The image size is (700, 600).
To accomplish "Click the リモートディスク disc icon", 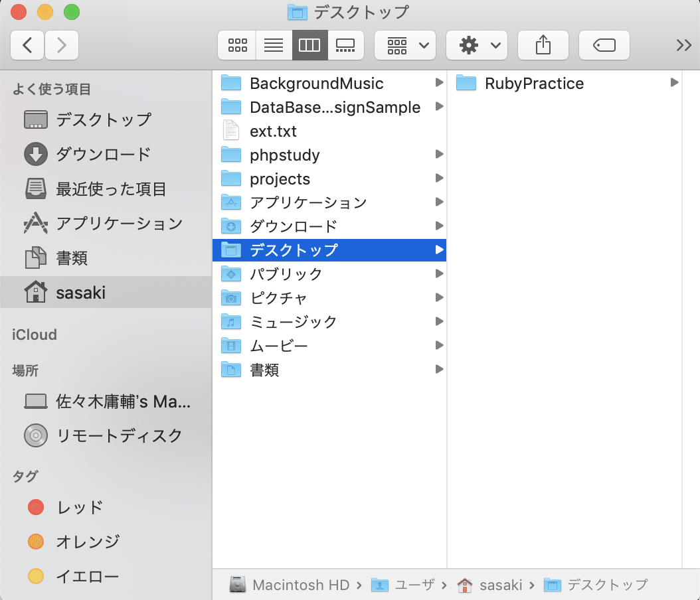I will point(36,435).
